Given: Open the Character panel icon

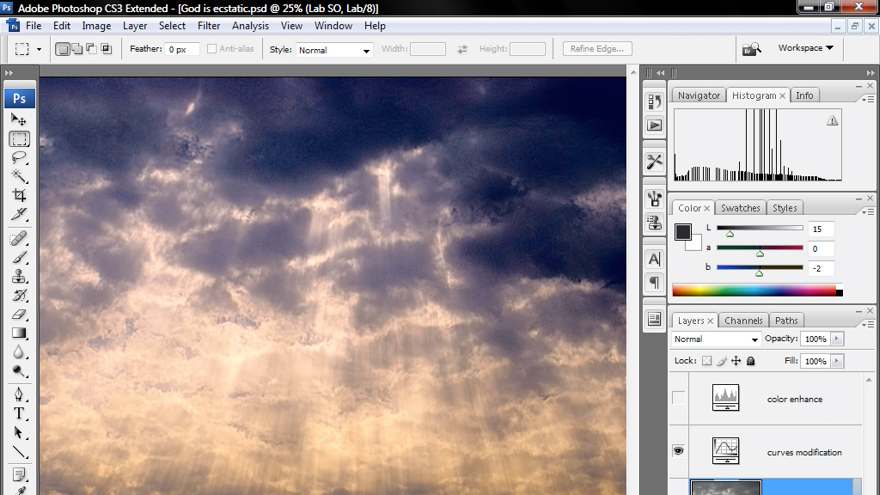Looking at the screenshot, I should click(654, 259).
